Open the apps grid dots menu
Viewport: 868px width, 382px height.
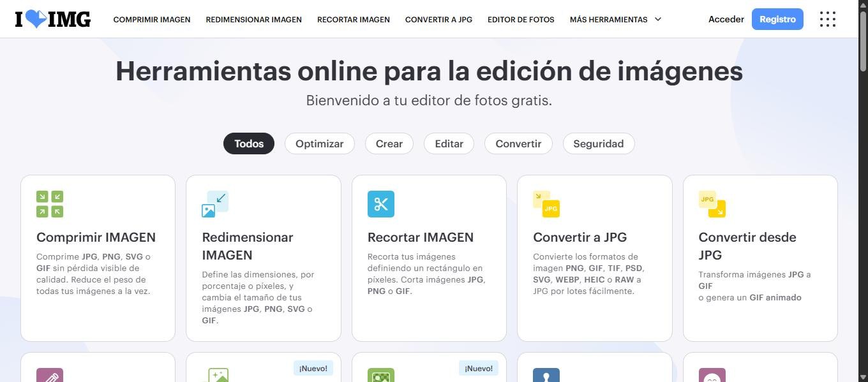(x=827, y=19)
